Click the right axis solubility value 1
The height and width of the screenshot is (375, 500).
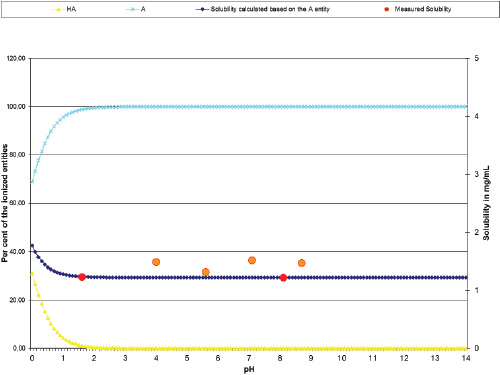477,290
